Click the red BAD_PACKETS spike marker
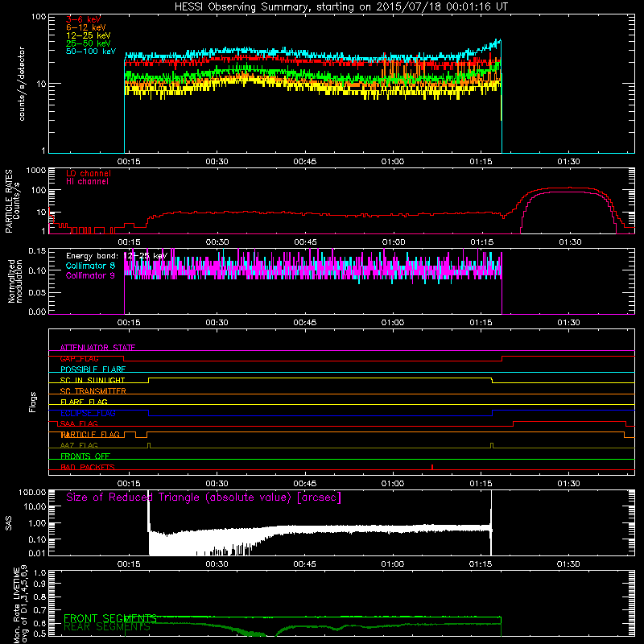644x644 pixels. click(x=432, y=467)
